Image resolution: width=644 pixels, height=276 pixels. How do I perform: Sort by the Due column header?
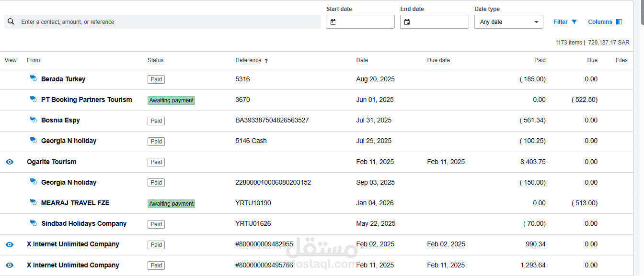point(592,60)
